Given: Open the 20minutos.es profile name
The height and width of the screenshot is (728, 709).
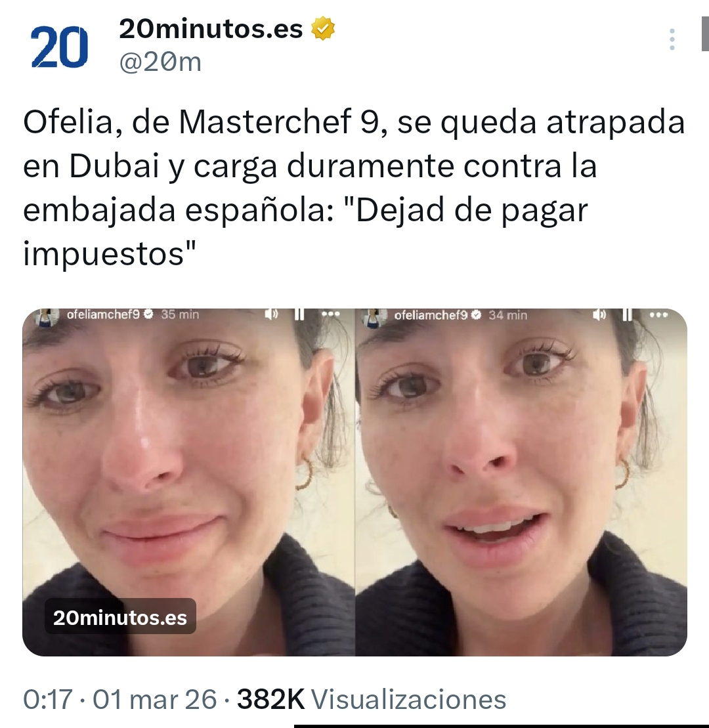Looking at the screenshot, I should click(211, 28).
